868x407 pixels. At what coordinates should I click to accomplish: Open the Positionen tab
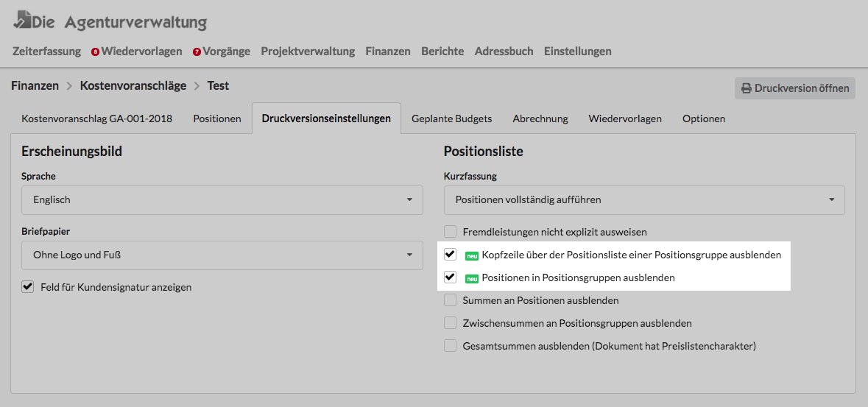pos(217,118)
